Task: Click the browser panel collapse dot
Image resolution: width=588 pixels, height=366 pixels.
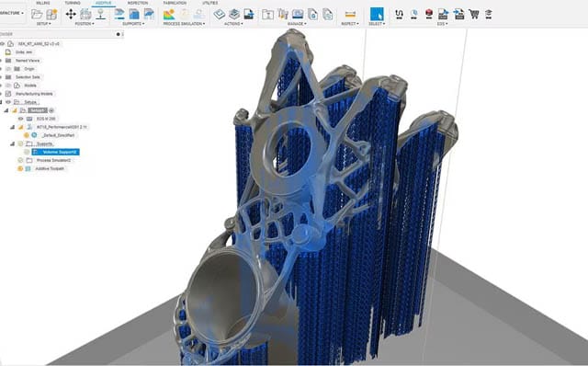Action: point(119,34)
